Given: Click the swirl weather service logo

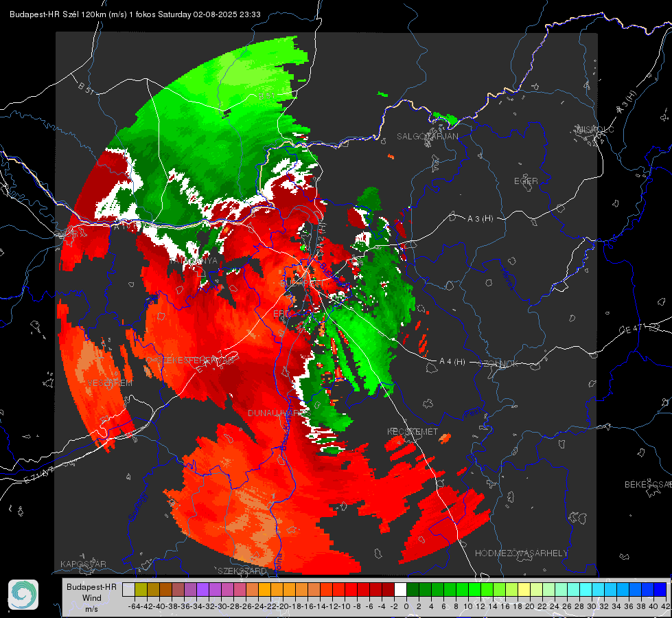Looking at the screenshot, I should (x=23, y=595).
